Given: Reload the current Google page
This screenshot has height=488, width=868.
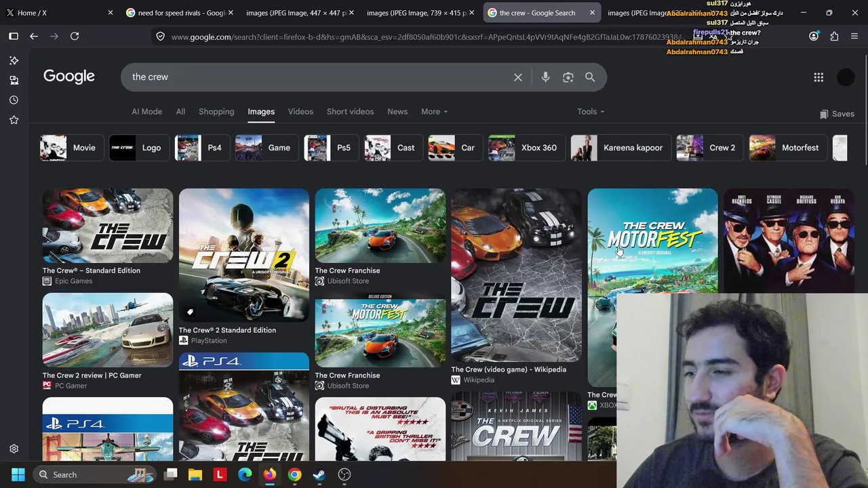Looking at the screenshot, I should click(x=75, y=36).
